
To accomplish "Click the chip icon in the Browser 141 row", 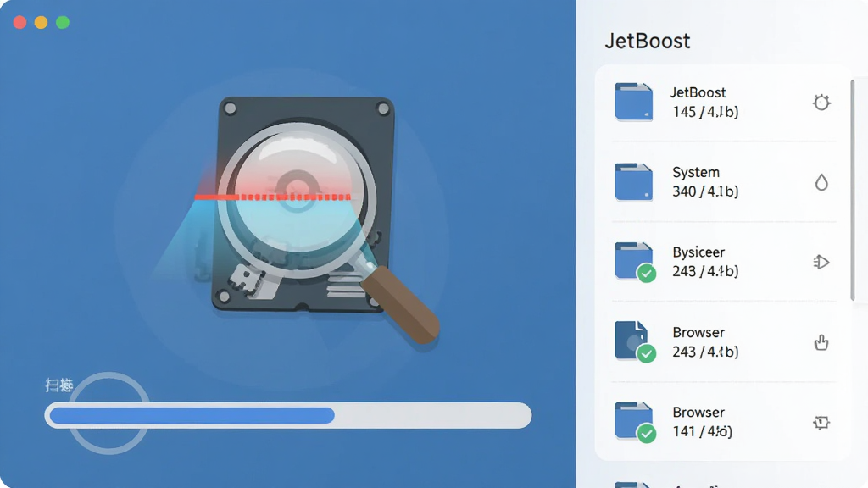I will point(821,423).
